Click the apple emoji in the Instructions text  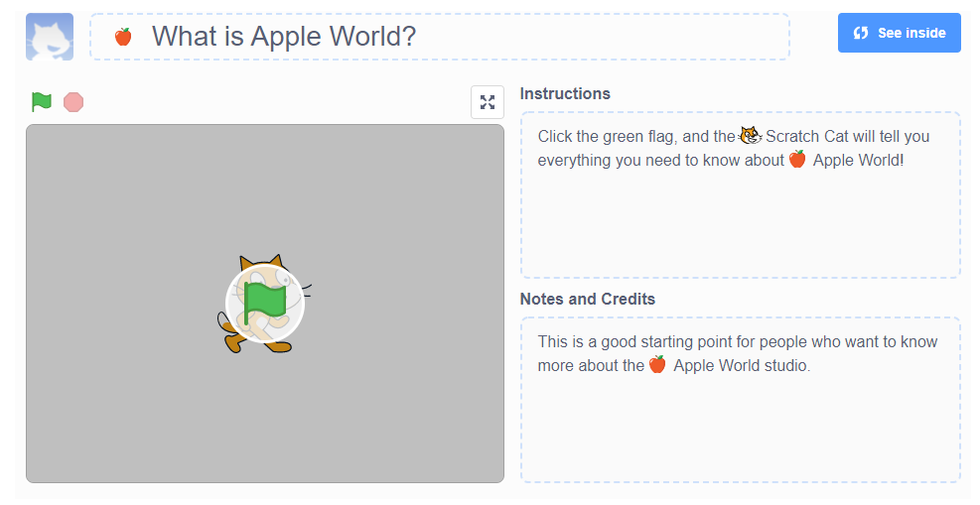click(797, 160)
